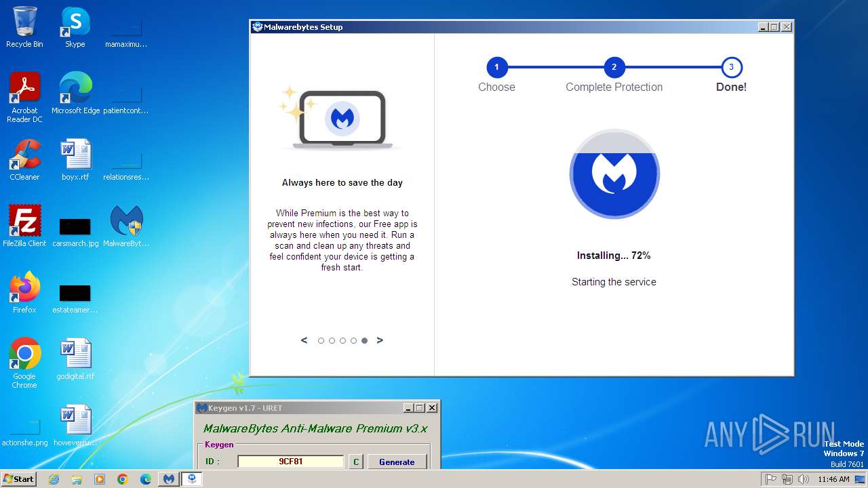868x488 pixels.
Task: Open Chrome from the taskbar
Action: pos(123,479)
